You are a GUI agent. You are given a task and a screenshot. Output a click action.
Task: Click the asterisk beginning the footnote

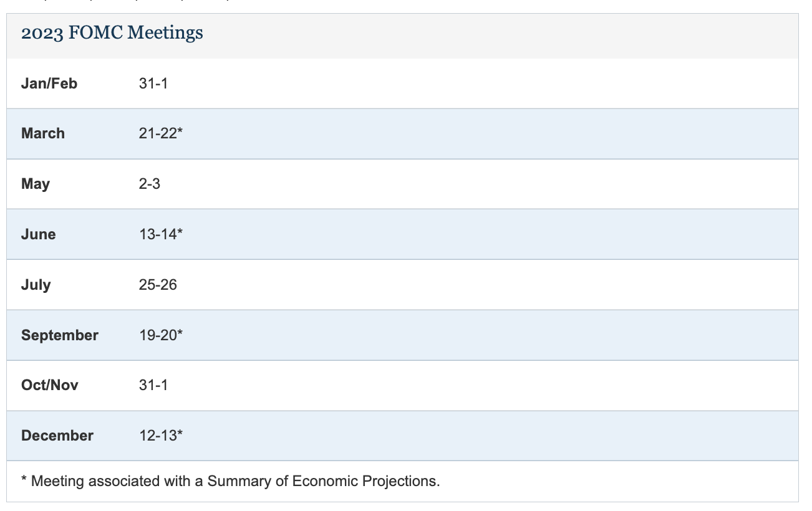[x=24, y=479]
